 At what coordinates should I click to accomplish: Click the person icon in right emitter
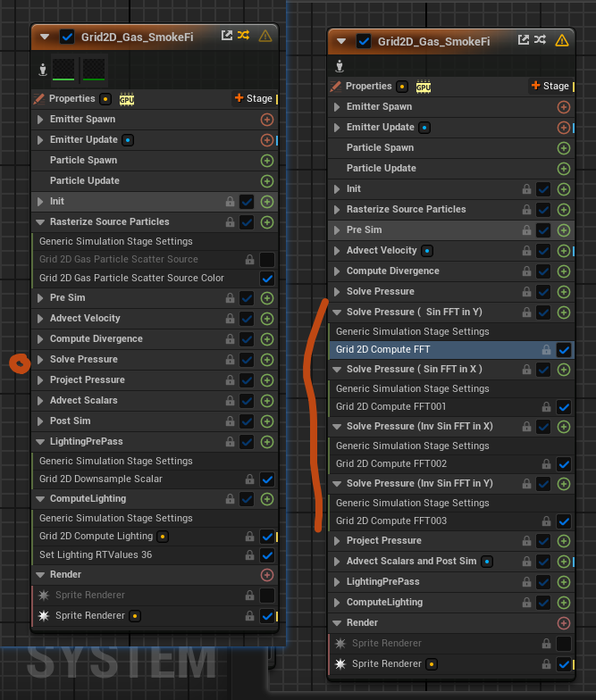(x=340, y=66)
